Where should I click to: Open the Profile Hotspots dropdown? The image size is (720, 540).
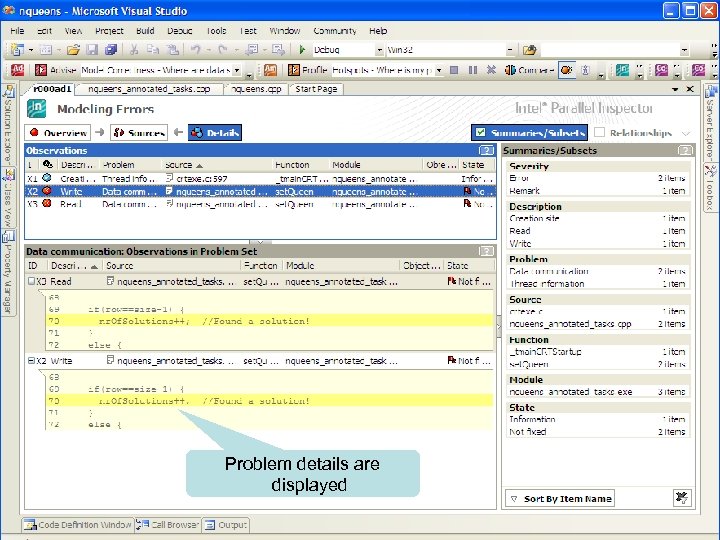coord(439,70)
